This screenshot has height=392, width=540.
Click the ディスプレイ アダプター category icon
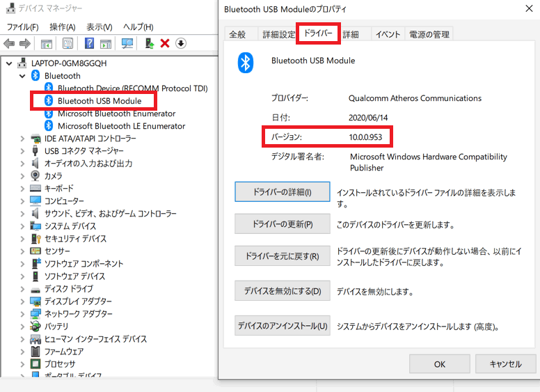[35, 301]
